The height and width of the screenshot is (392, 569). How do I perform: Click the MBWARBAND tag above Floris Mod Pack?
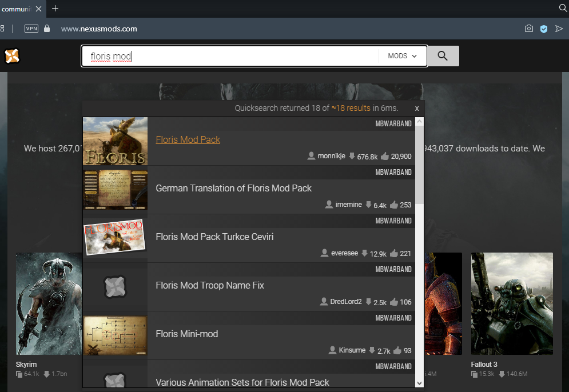393,123
